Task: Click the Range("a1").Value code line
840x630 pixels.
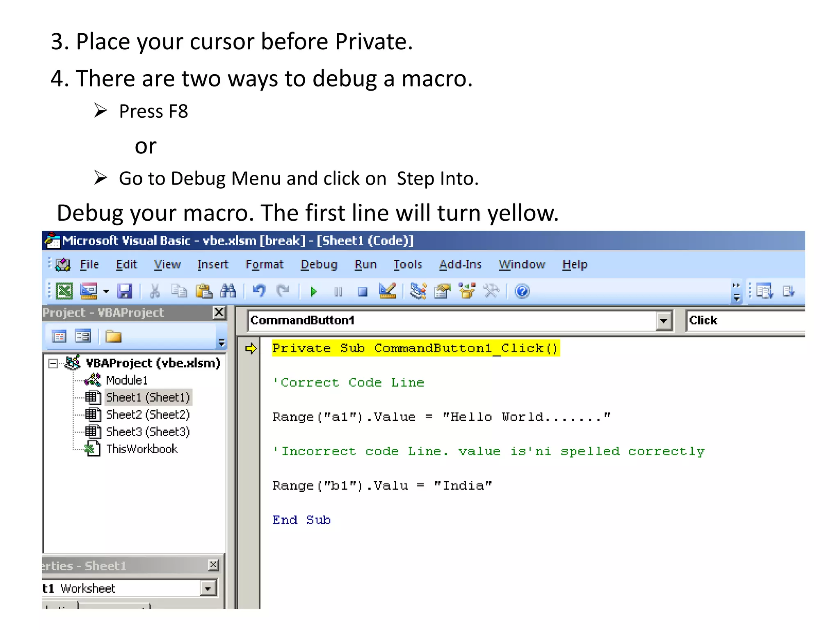Action: (x=442, y=417)
